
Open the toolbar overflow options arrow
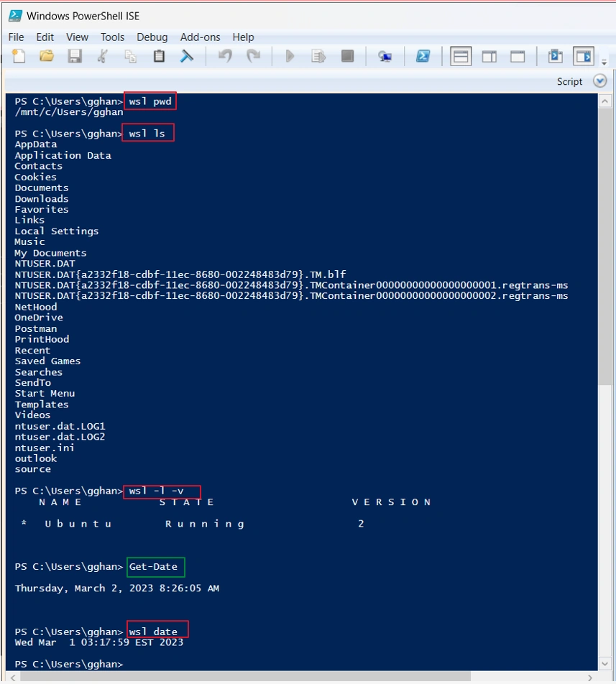tap(604, 62)
